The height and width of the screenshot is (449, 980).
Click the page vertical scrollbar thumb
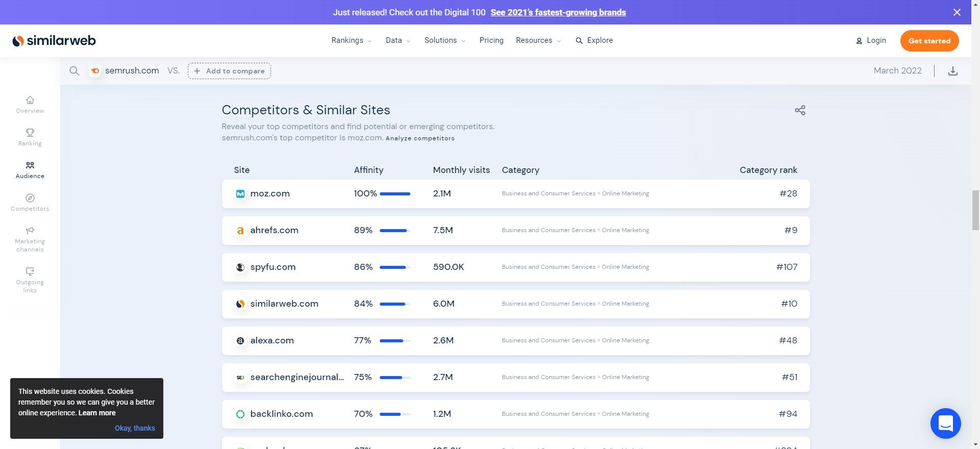point(975,210)
